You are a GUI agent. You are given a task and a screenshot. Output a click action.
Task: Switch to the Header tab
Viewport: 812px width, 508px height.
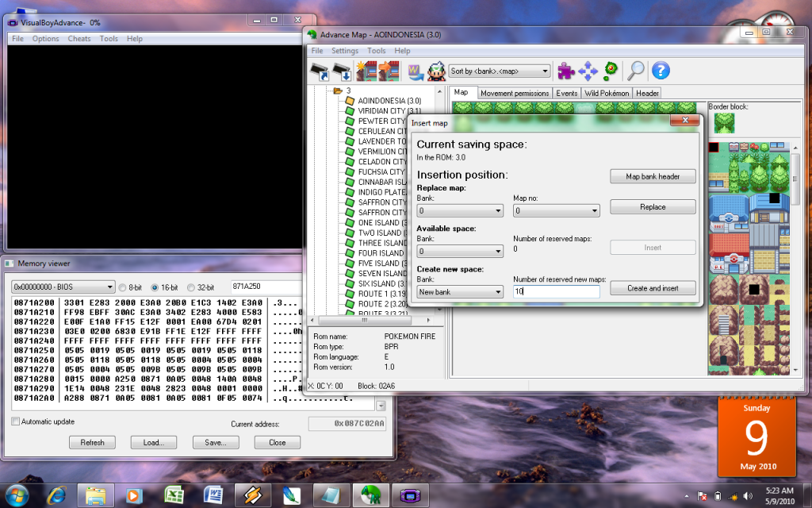pos(647,94)
